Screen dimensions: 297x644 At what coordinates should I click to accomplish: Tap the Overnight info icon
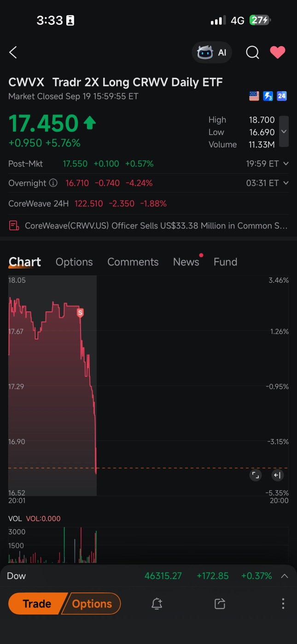[53, 183]
